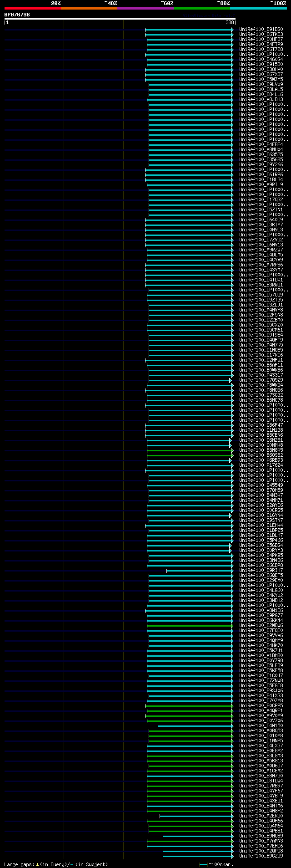This screenshot has width=291, height=868.
Task: Select the UniRef100_Q67X37 hit label
Action: tap(261, 74)
